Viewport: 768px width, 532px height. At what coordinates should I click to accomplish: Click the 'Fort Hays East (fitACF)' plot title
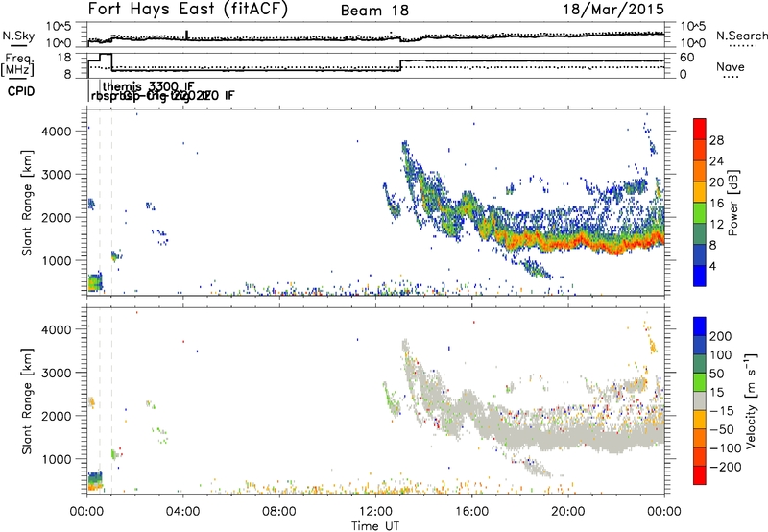(188, 9)
